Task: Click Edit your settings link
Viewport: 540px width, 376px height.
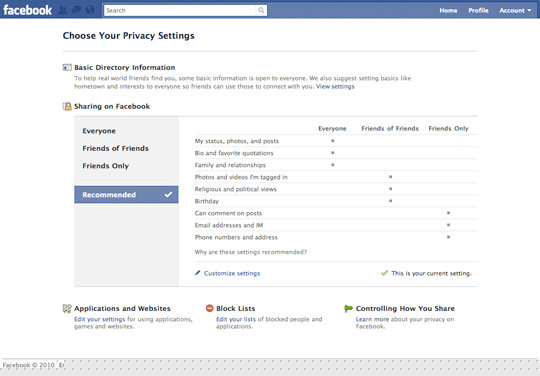Action: pyautogui.click(x=100, y=319)
